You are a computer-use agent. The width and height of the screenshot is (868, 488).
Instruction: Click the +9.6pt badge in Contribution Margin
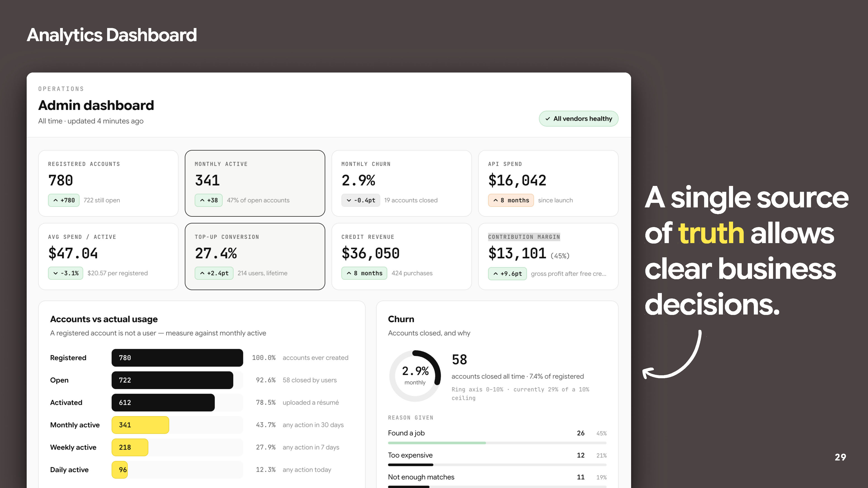tap(507, 274)
